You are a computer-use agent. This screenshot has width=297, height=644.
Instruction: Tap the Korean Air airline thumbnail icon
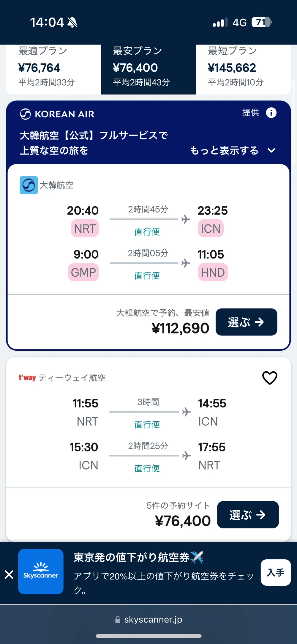click(29, 185)
